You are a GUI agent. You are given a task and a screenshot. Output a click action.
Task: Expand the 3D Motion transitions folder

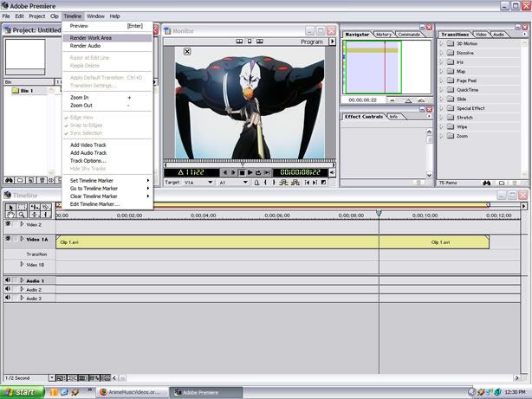click(x=441, y=44)
